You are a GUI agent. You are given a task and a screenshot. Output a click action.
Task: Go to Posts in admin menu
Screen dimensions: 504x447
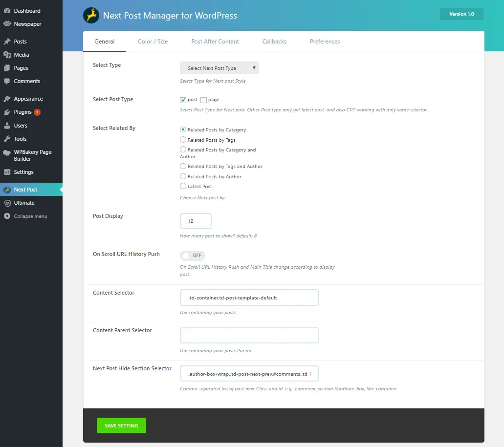click(x=31, y=42)
